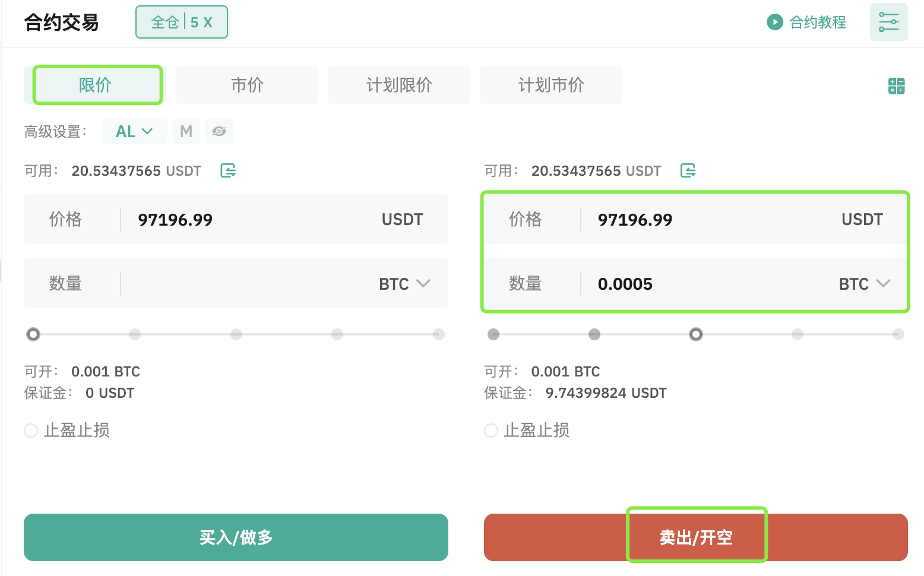The height and width of the screenshot is (576, 924).
Task: Set the sell slider to the last stop
Action: [898, 334]
